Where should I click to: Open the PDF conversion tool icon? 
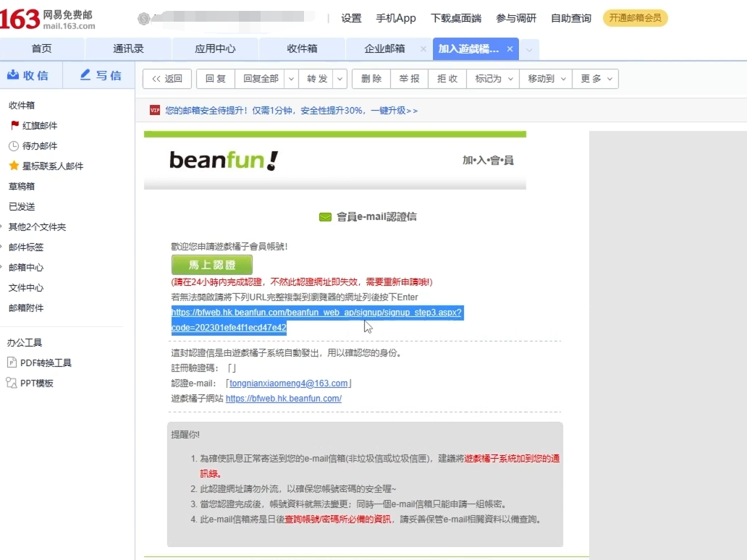(12, 362)
